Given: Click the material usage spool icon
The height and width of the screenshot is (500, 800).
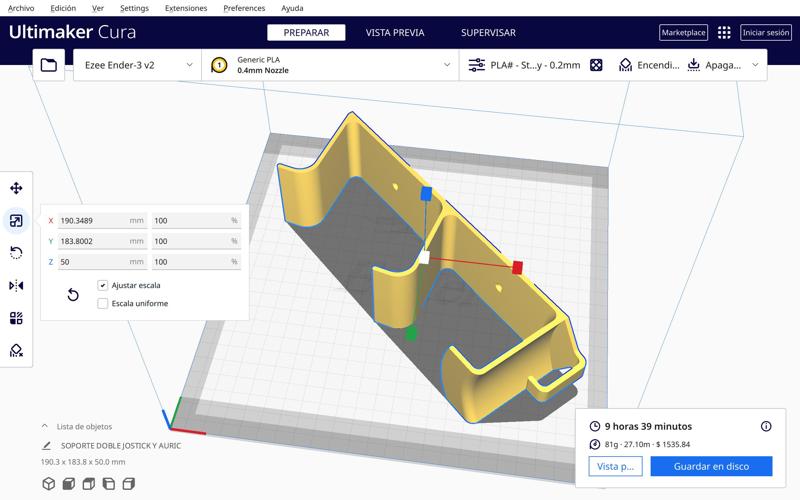Looking at the screenshot, I should [594, 444].
